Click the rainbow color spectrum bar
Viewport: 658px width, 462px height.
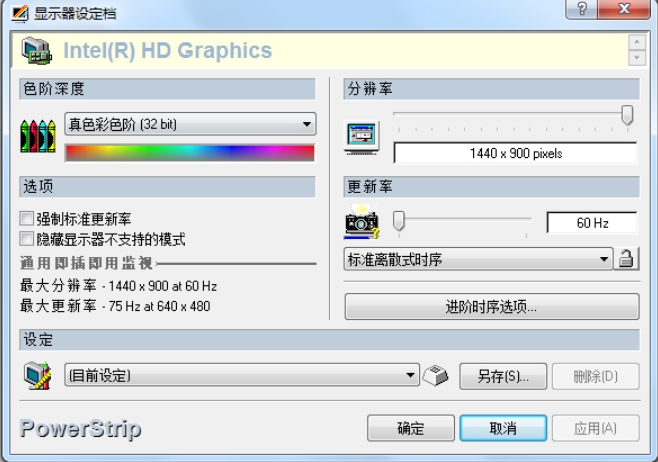(190, 153)
